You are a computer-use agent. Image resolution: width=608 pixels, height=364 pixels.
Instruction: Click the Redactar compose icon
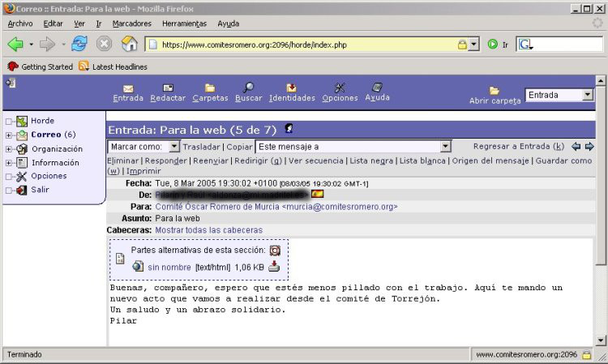coord(168,88)
